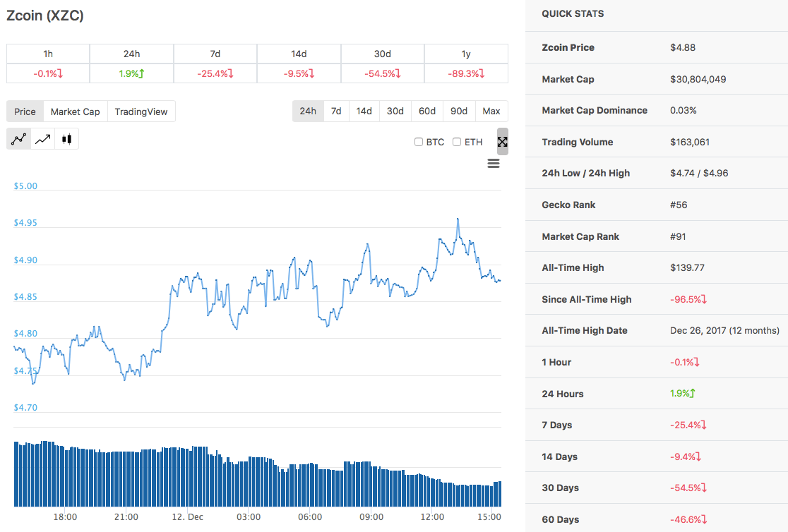Screen dimensions: 788x532
Task: Click the 1y percentage change cell
Action: (466, 73)
